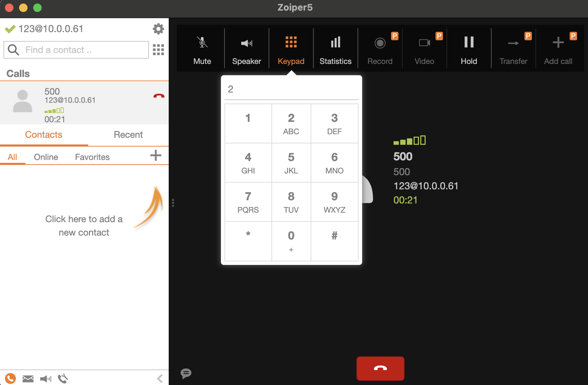
Task: Switch to the Recent tab
Action: tap(128, 135)
